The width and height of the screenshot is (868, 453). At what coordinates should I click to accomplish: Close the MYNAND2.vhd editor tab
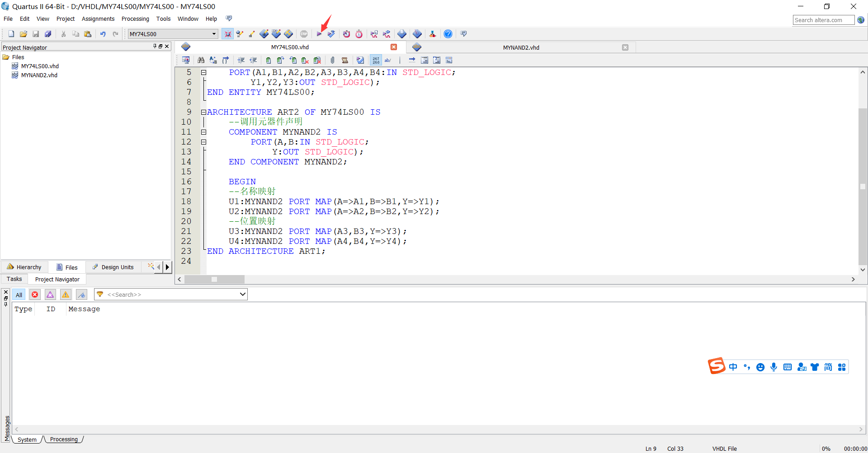(x=625, y=47)
